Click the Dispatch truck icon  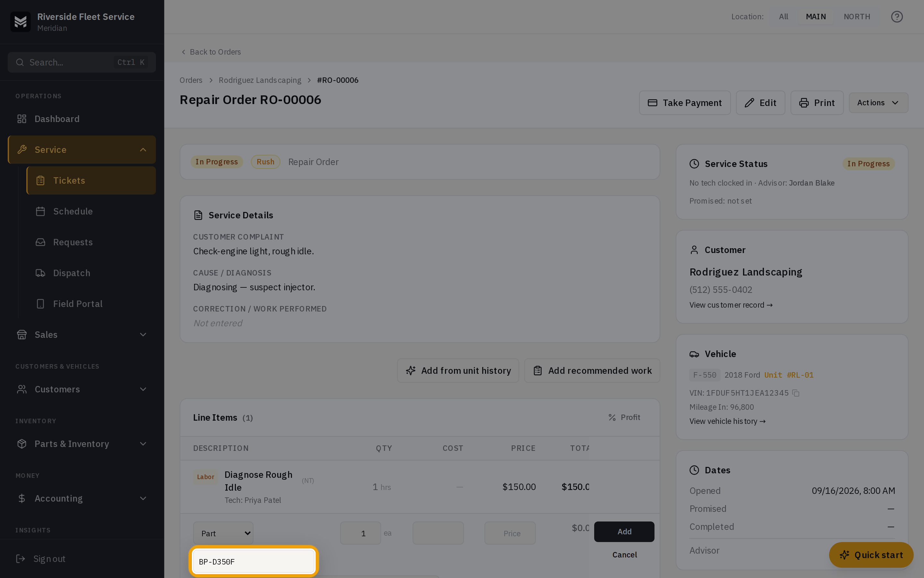coord(40,273)
